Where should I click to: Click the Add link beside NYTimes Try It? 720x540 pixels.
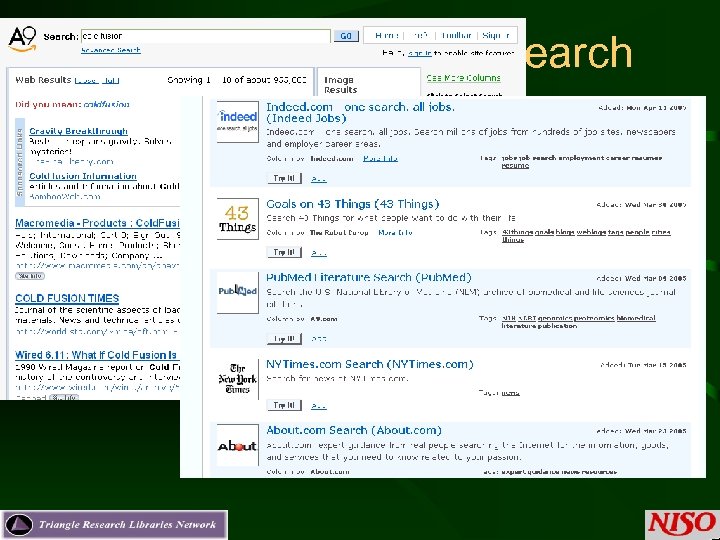pyautogui.click(x=319, y=406)
